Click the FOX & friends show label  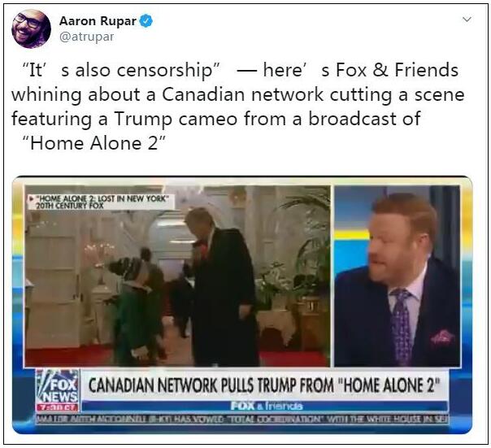click(x=267, y=406)
